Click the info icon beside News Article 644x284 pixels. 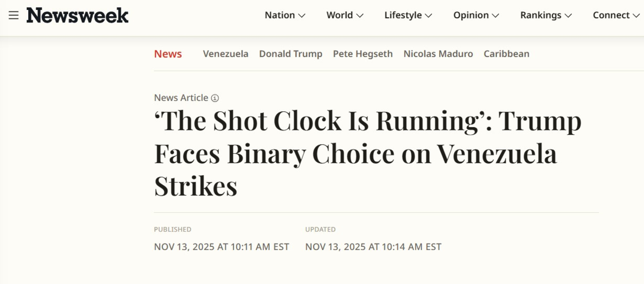click(215, 98)
